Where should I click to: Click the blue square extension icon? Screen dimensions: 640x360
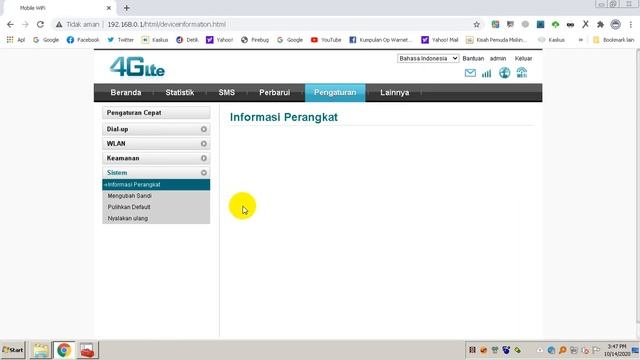tap(540, 24)
